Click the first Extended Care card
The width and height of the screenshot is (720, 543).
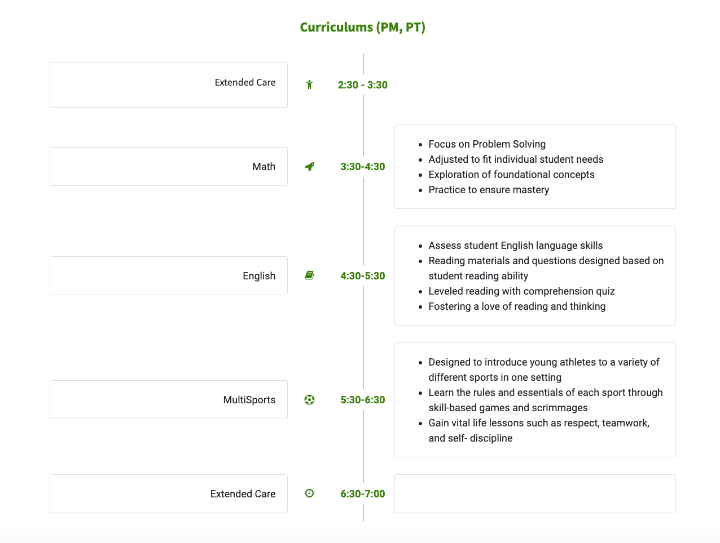click(x=168, y=84)
